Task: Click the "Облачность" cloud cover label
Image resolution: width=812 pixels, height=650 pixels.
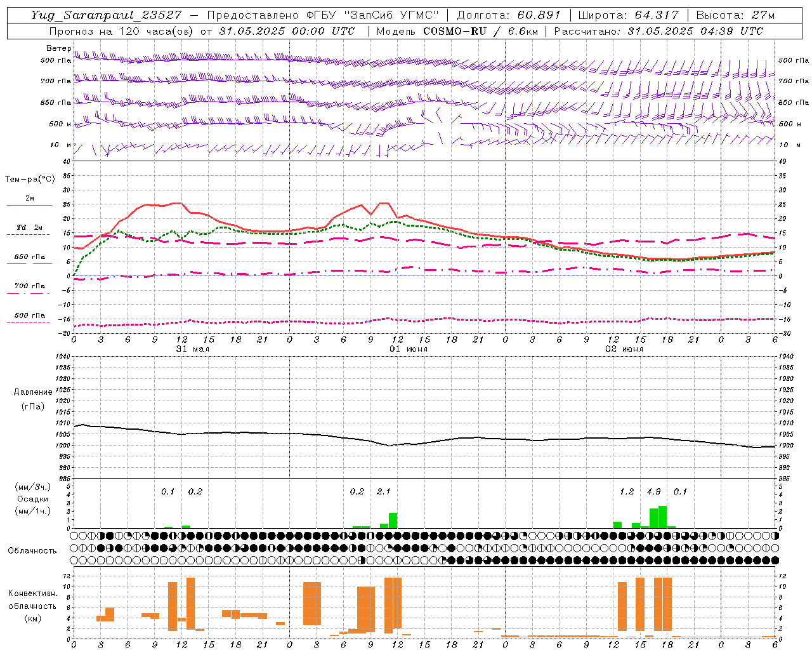Action: pos(32,550)
